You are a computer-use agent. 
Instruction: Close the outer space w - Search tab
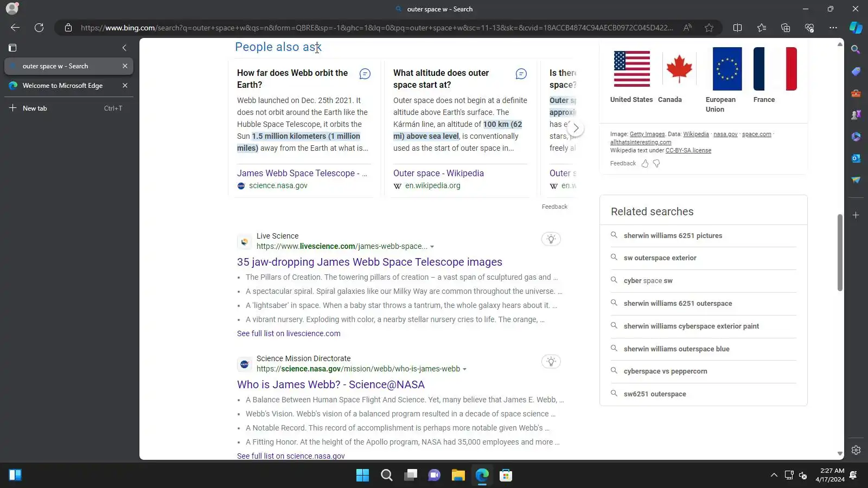[125, 66]
